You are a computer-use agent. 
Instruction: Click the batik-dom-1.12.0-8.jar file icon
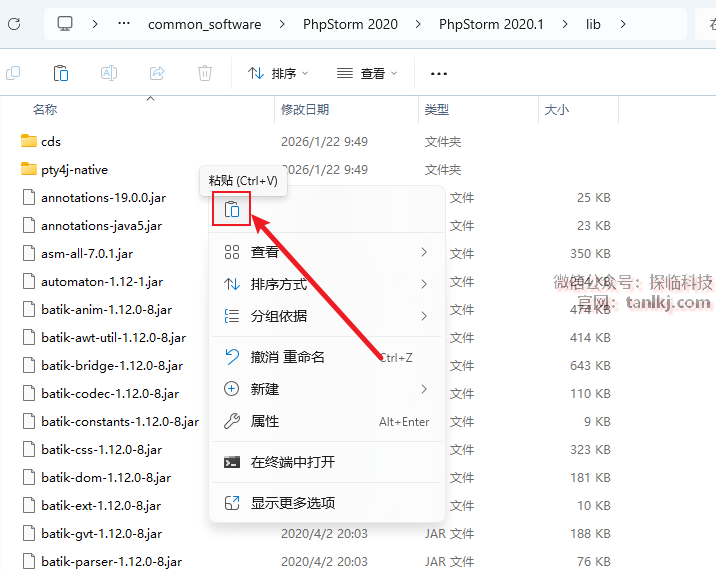29,477
